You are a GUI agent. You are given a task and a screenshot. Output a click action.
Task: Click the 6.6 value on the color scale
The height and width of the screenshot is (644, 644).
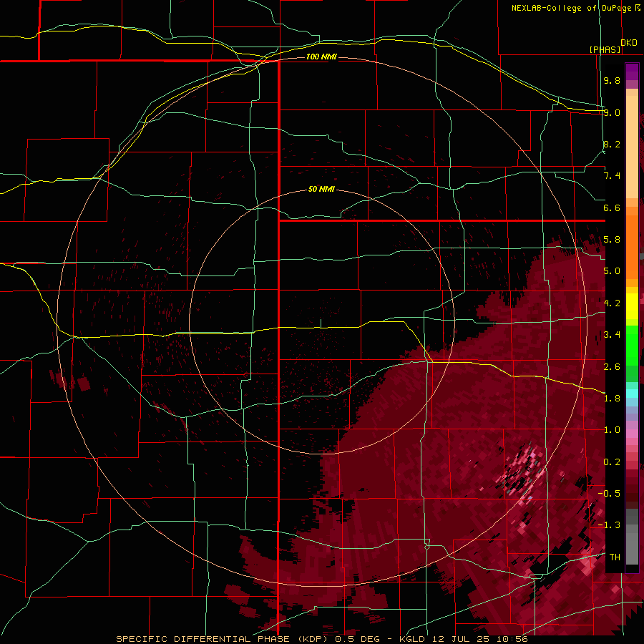tap(612, 208)
